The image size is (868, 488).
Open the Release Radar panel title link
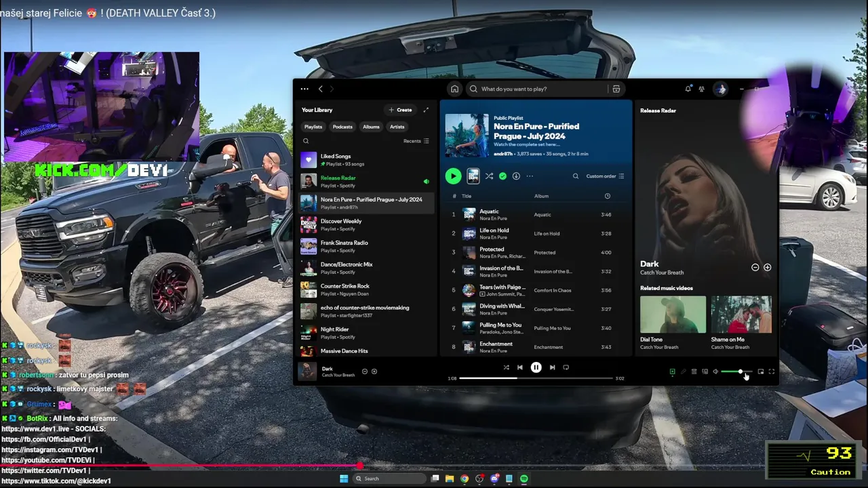658,110
